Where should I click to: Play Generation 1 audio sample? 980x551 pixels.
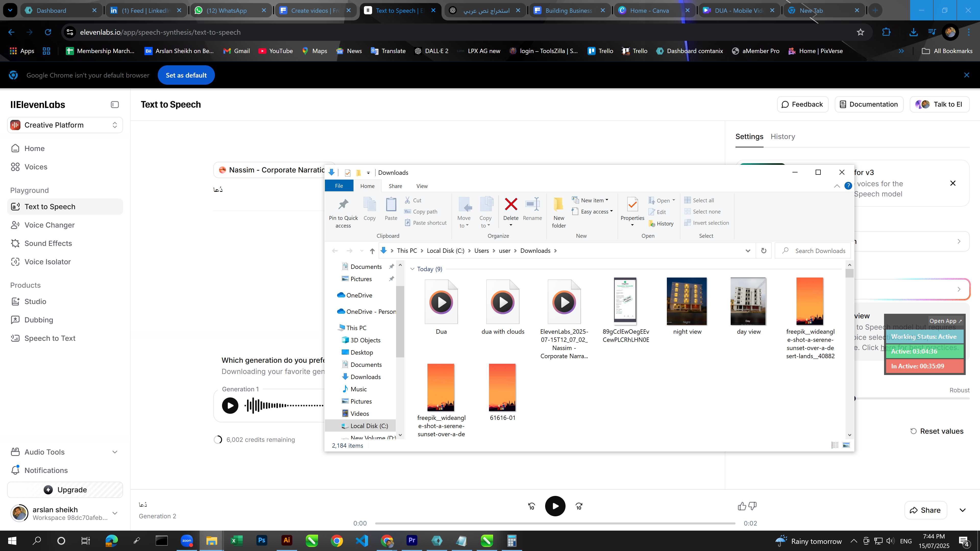230,406
